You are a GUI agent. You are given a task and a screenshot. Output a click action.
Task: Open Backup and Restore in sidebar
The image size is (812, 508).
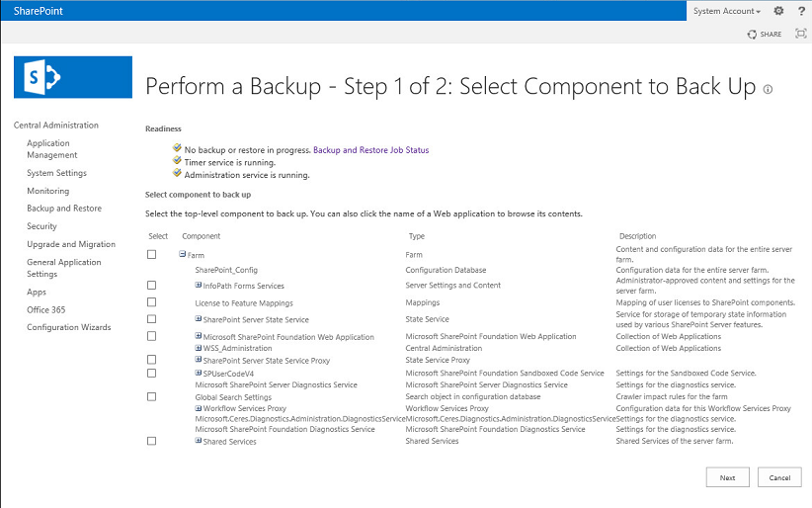(64, 209)
